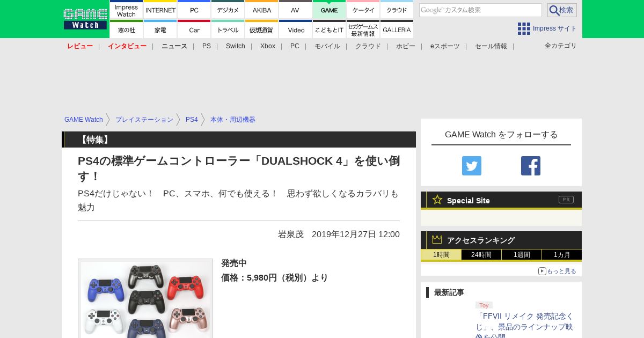
Task: Go to the eスポーツ category
Action: pos(445,46)
